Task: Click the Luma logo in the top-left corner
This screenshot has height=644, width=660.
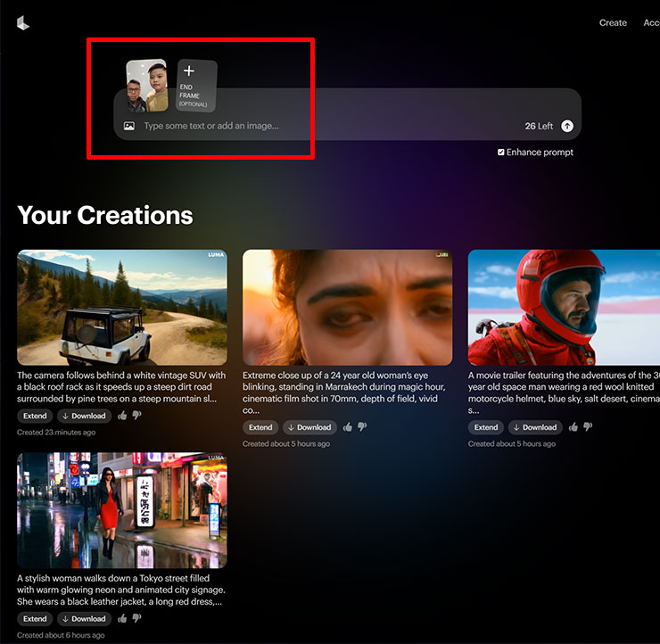Action: tap(23, 24)
